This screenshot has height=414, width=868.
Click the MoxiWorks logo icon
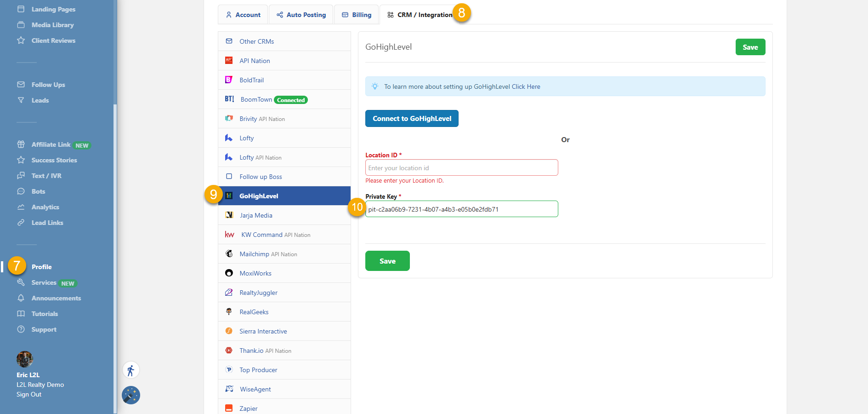click(x=229, y=273)
